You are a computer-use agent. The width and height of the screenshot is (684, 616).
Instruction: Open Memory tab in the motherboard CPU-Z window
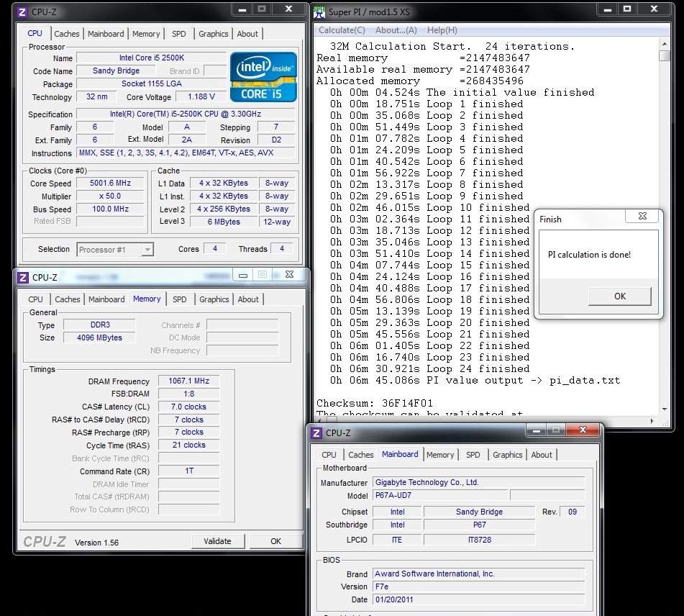point(440,455)
